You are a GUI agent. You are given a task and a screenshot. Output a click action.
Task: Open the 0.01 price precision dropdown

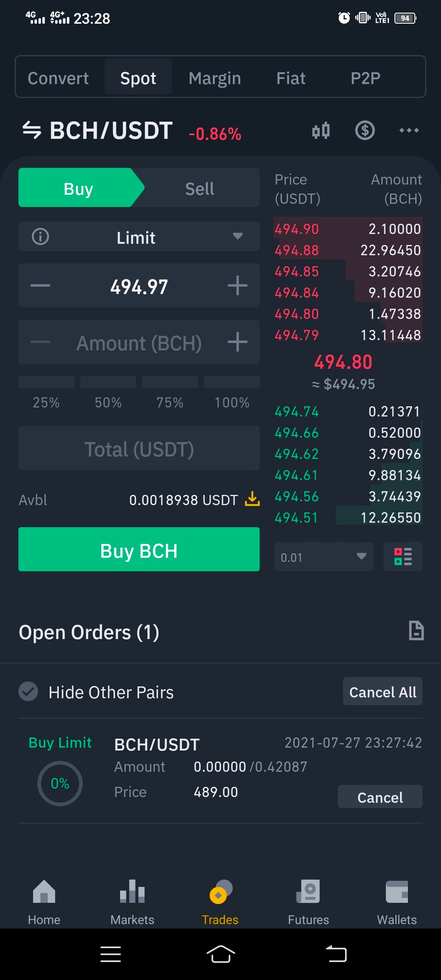tap(324, 557)
